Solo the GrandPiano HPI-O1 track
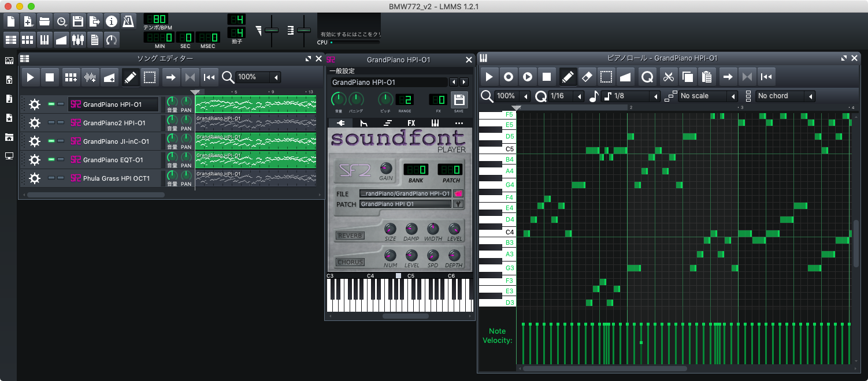Image resolution: width=868 pixels, height=381 pixels. pyautogui.click(x=61, y=104)
